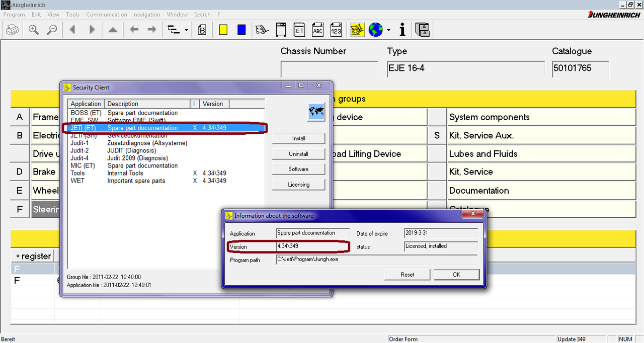Click the zoom in magnifier icon
The height and width of the screenshot is (343, 644).
tap(34, 30)
